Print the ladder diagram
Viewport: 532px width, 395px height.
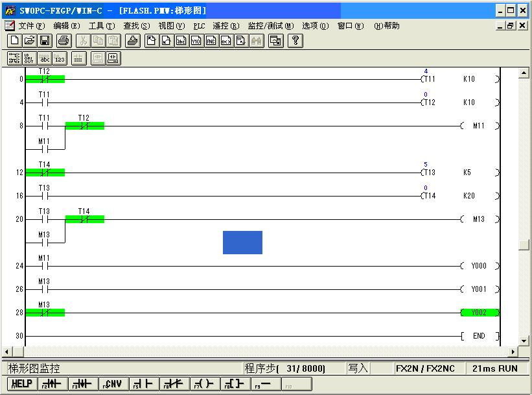click(x=63, y=41)
